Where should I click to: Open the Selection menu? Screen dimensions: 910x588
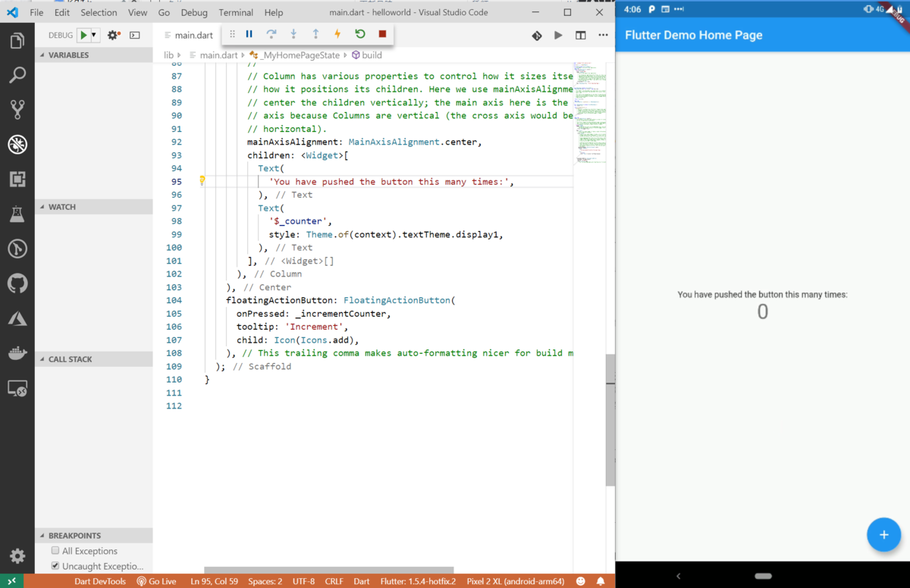point(99,12)
